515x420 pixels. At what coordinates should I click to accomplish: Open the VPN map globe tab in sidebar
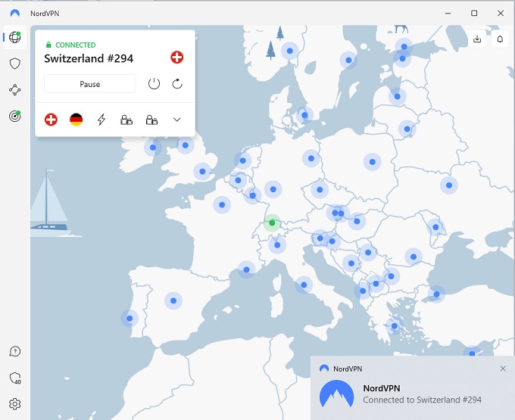[15, 37]
